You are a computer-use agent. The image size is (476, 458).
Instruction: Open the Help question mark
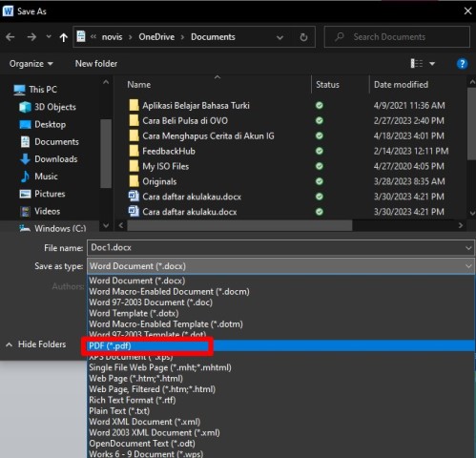(x=462, y=64)
